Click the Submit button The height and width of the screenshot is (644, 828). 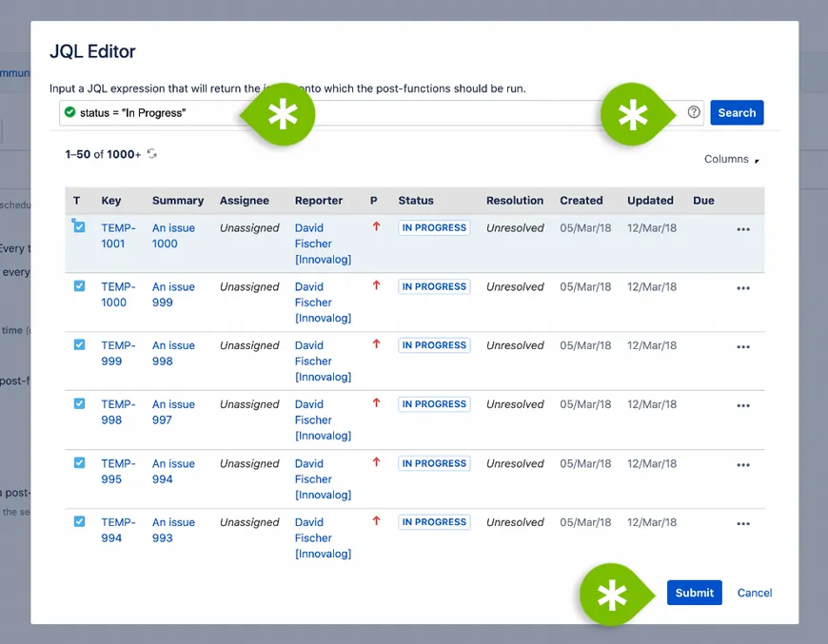coord(694,593)
